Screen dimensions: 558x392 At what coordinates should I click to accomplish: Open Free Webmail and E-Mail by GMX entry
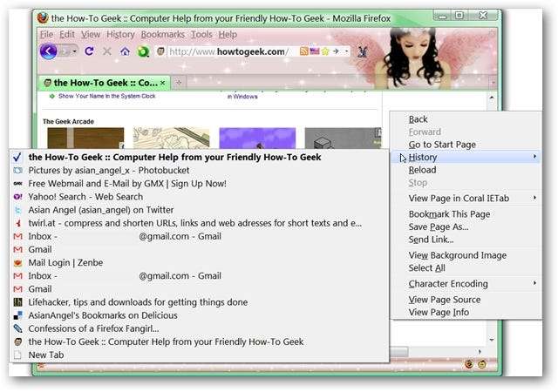tap(200, 184)
